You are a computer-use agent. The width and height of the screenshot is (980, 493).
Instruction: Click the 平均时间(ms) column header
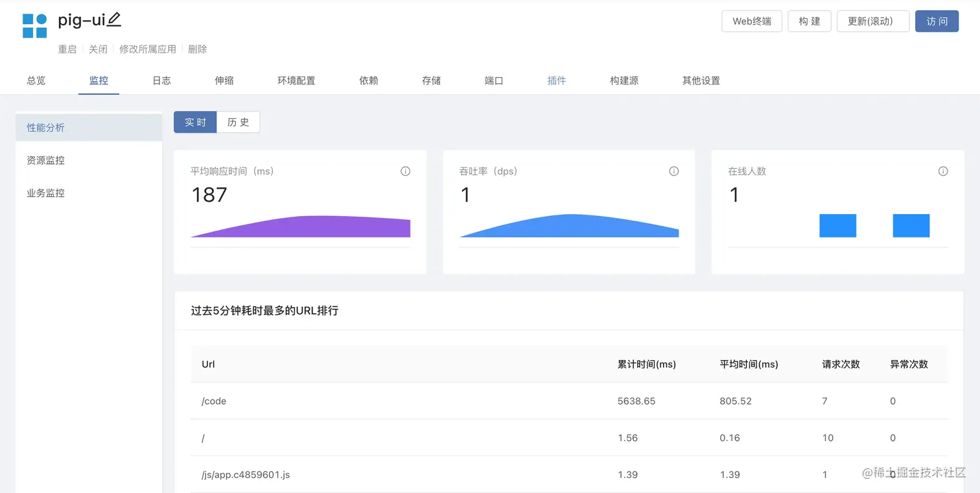pos(749,365)
